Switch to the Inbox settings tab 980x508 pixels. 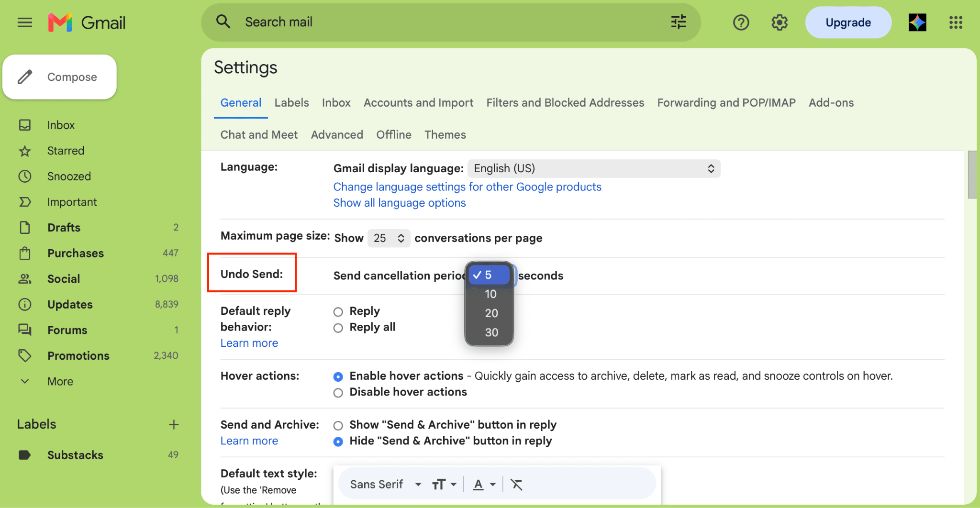tap(336, 103)
